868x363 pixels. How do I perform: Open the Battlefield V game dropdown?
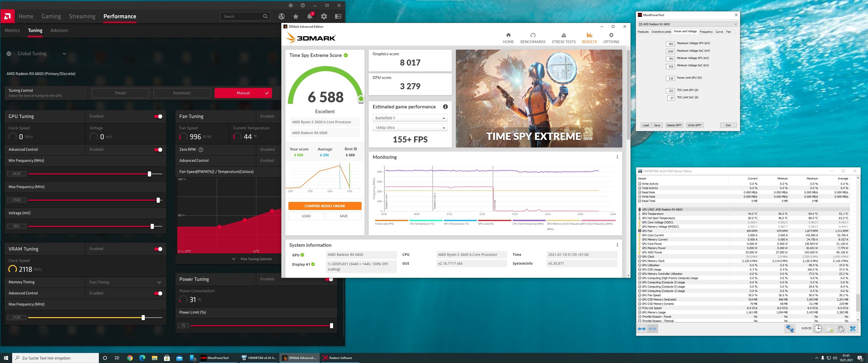tap(410, 118)
